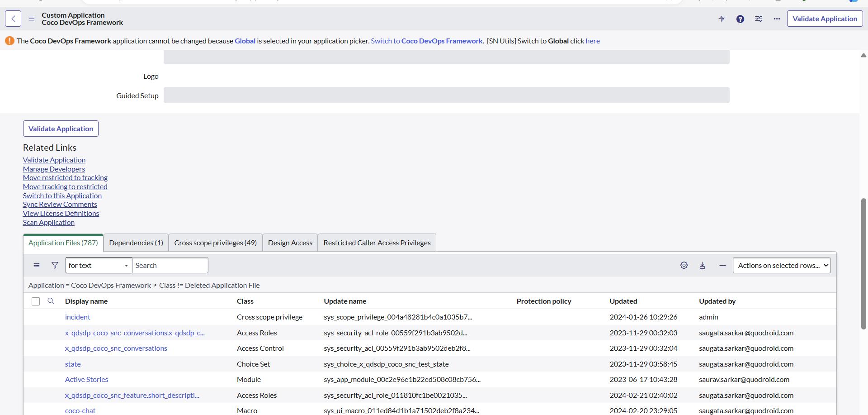Screen dimensions: 868x415
Task: Click sys_choice_x_qdsdp_coco_snc_test_state update name
Action: (386, 364)
